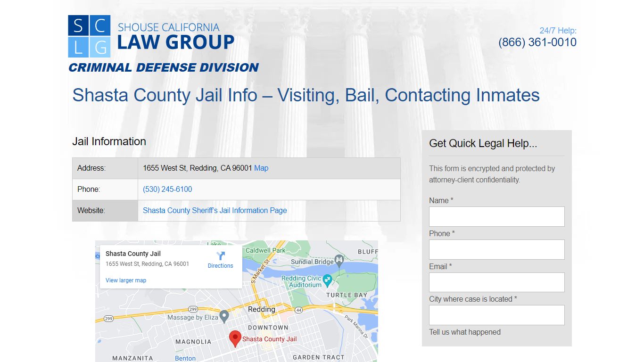Click the Shouse California Law Group title
The image size is (644, 362).
(x=175, y=36)
